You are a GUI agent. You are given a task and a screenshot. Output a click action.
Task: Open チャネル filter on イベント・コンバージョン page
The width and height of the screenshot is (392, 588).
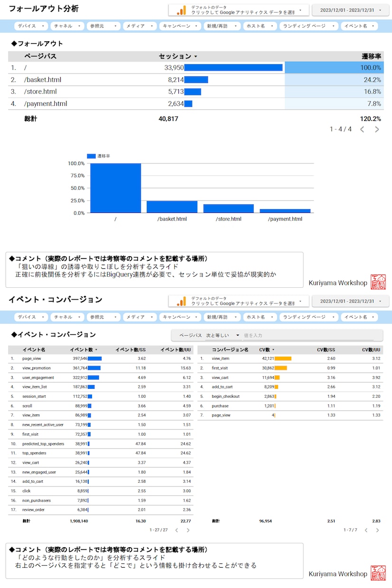click(67, 317)
